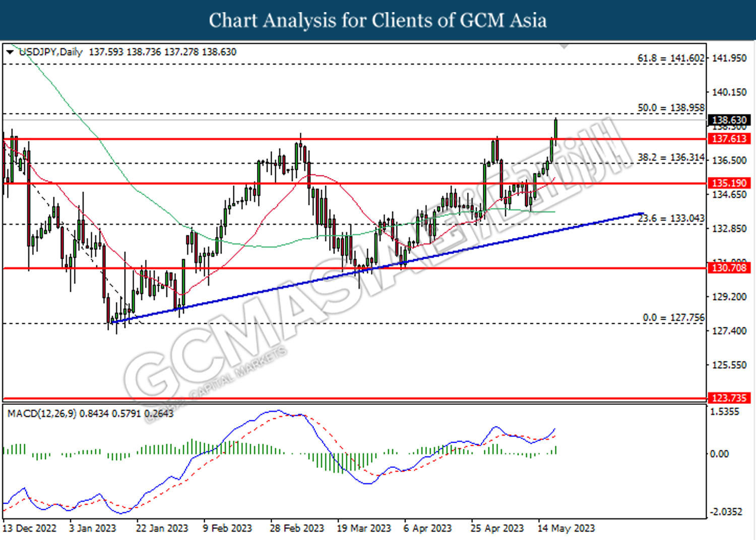Viewport: 756px width, 540px height.
Task: Click the 14 May 2023 date label
Action: [x=566, y=528]
